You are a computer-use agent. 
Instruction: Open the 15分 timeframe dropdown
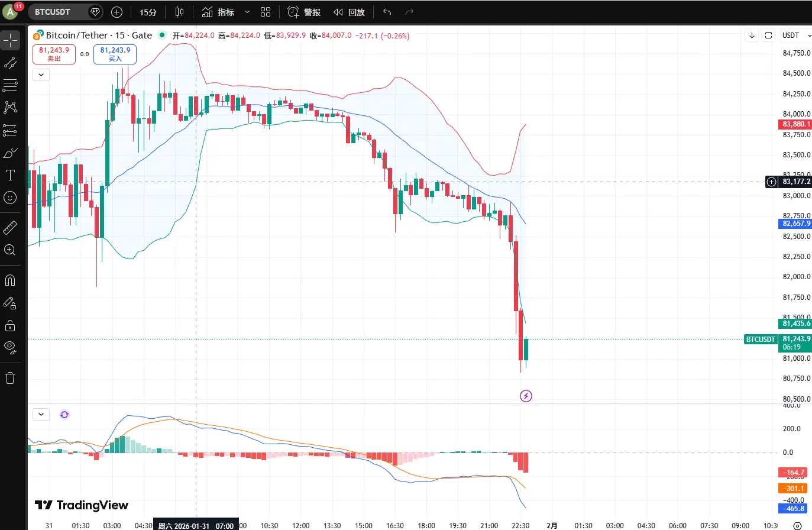coord(148,12)
